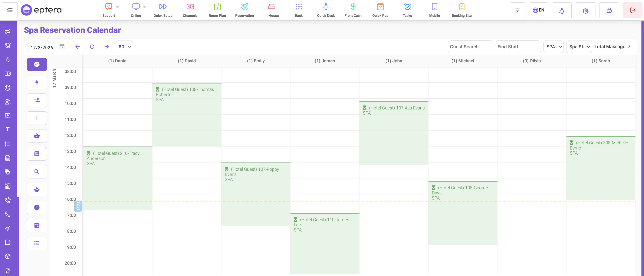The height and width of the screenshot is (276, 644).
Task: Open the SPA department dropdown
Action: 553,47
